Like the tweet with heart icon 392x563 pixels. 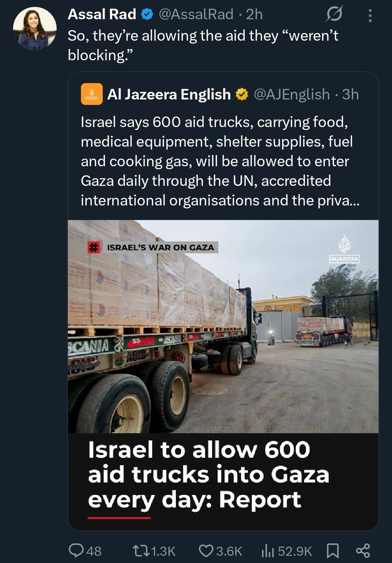[206, 551]
